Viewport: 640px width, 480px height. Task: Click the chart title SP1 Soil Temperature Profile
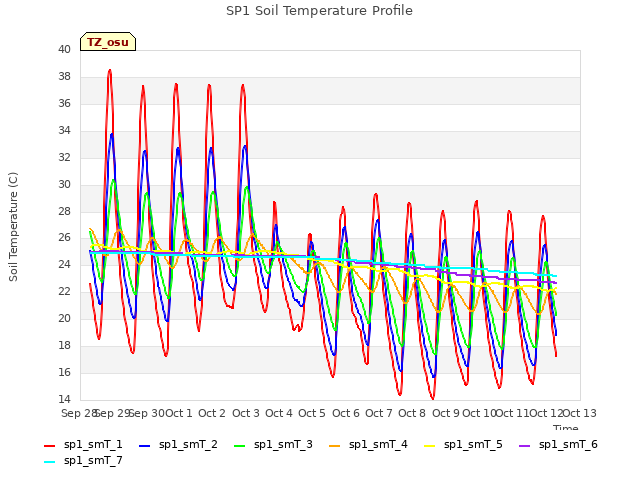click(320, 11)
